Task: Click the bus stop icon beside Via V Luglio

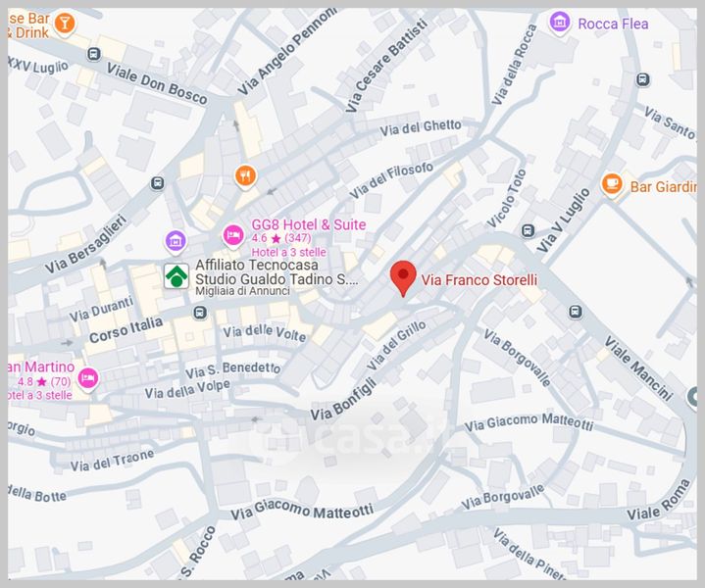Action: tap(528, 231)
